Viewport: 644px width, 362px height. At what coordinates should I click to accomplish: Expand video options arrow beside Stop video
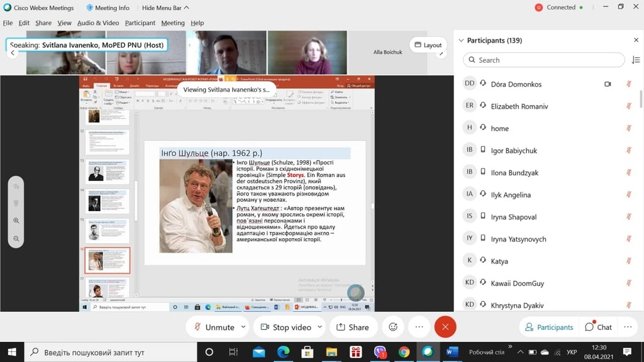319,327
